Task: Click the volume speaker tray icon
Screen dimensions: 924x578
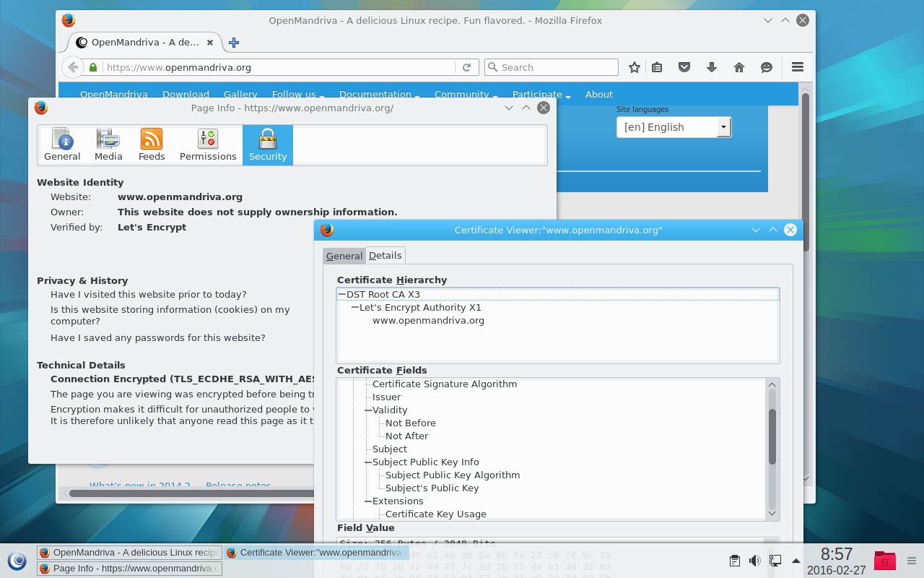Action: (755, 561)
